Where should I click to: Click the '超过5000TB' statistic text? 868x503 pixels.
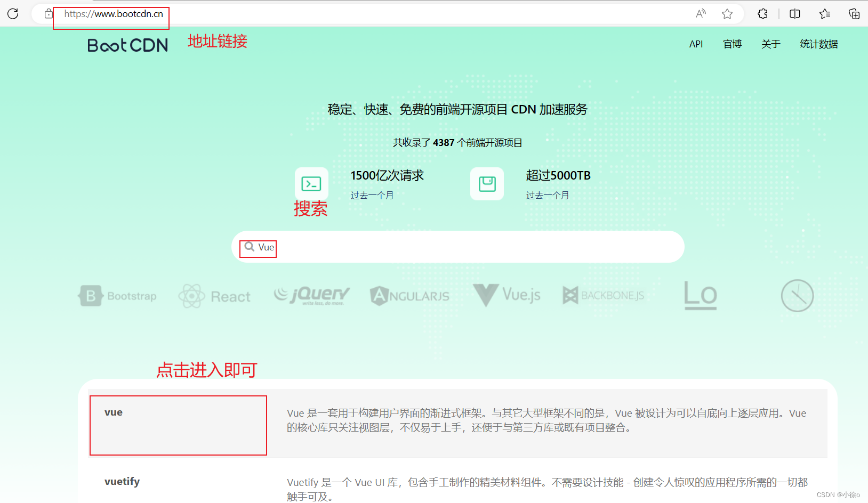(558, 175)
